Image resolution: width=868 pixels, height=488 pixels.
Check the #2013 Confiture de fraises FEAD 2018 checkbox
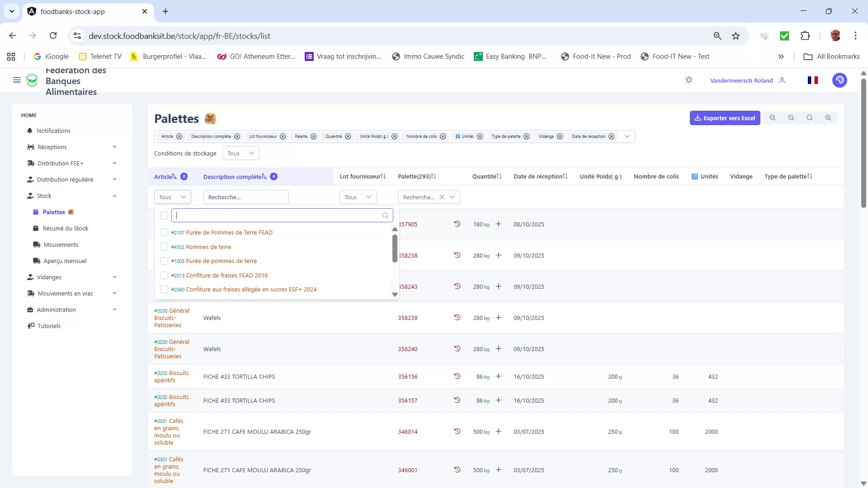click(x=164, y=275)
